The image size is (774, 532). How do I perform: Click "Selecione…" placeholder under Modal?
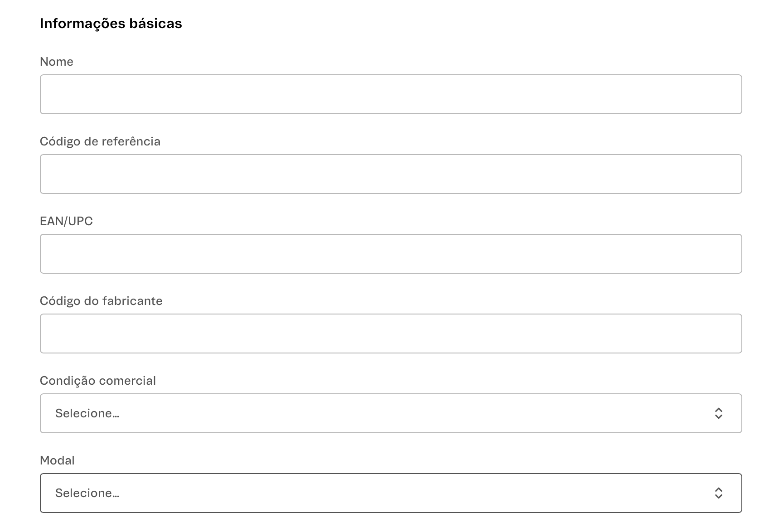click(87, 493)
